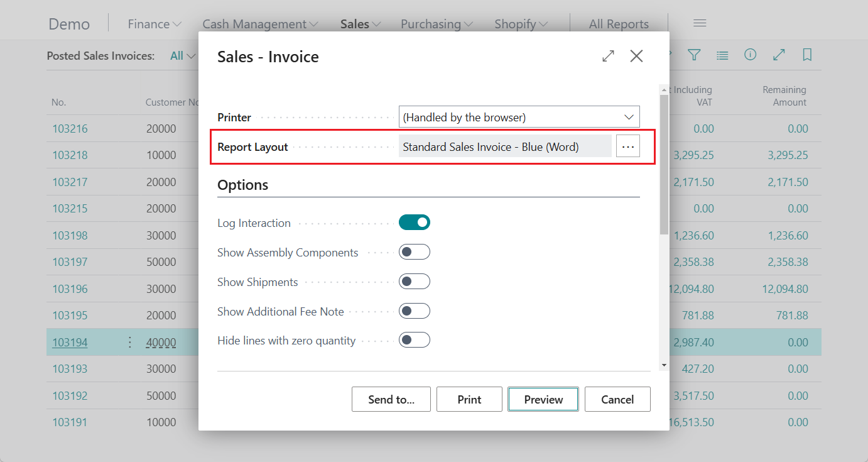Open the Purchasing dropdown menu
The width and height of the screenshot is (868, 462).
click(x=437, y=23)
